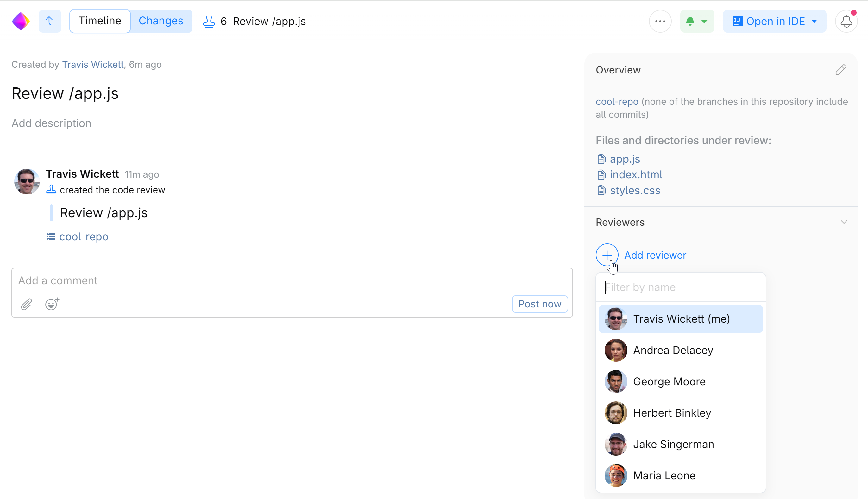
Task: Click the cool-repo repository icon
Action: click(51, 237)
